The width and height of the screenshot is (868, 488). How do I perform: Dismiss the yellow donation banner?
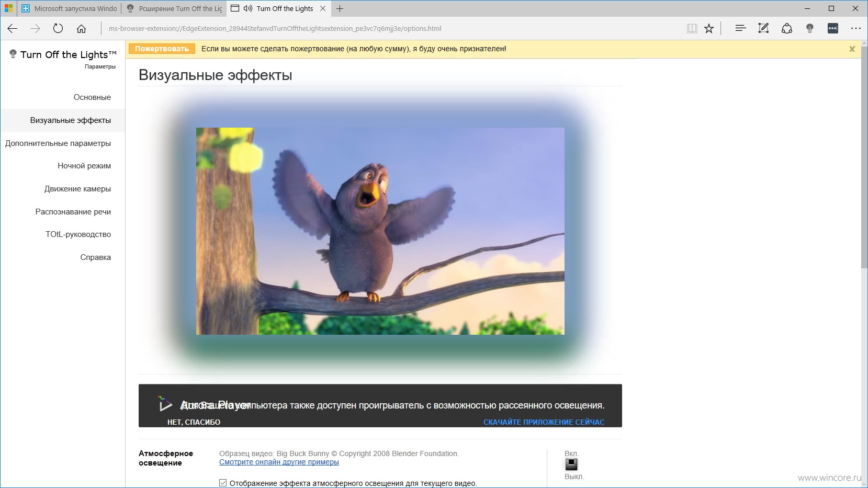(852, 49)
